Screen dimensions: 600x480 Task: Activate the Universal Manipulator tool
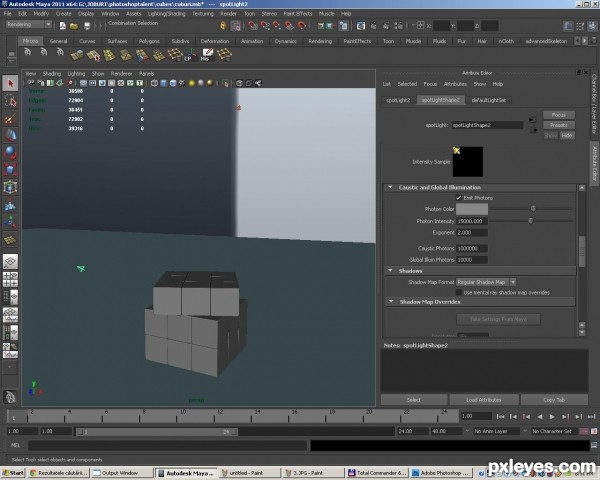click(x=10, y=187)
